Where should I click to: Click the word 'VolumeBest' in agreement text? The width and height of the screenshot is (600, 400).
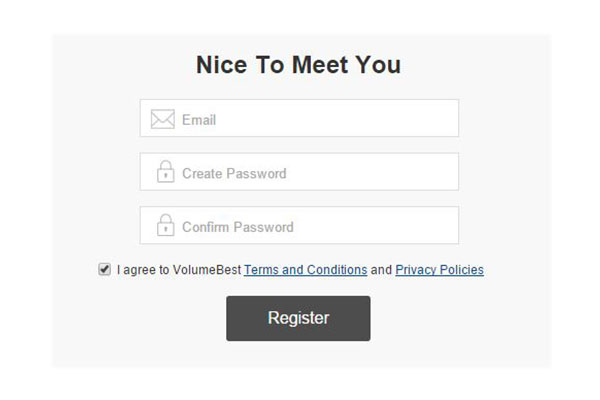pos(207,270)
